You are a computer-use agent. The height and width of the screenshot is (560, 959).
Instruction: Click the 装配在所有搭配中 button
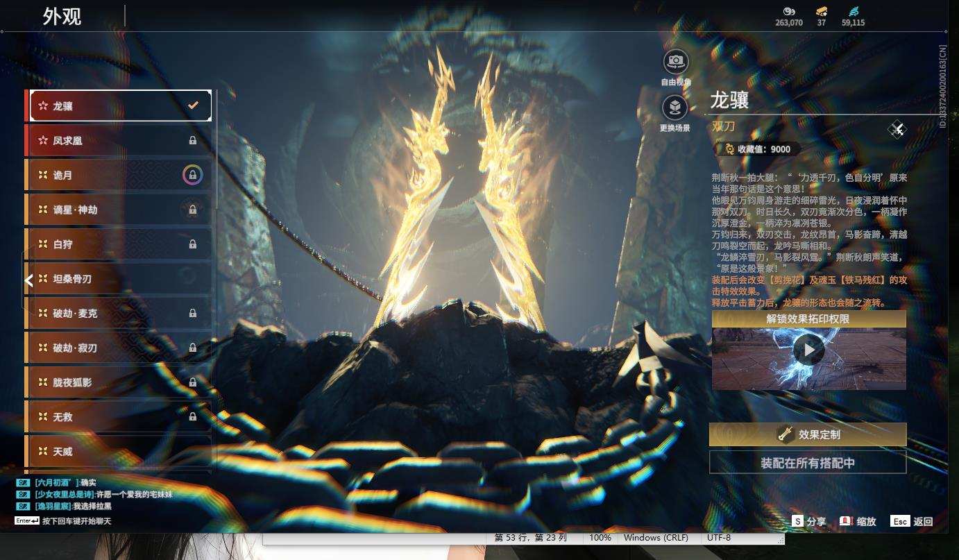coord(808,462)
